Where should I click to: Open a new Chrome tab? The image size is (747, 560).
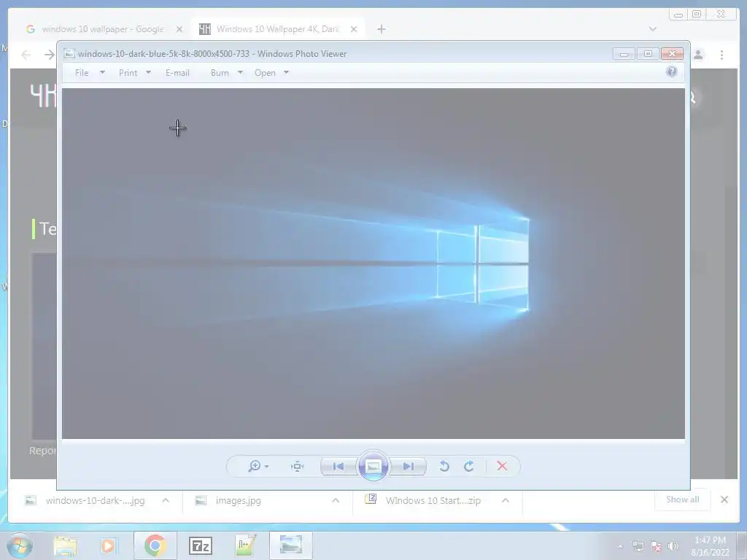tap(381, 29)
